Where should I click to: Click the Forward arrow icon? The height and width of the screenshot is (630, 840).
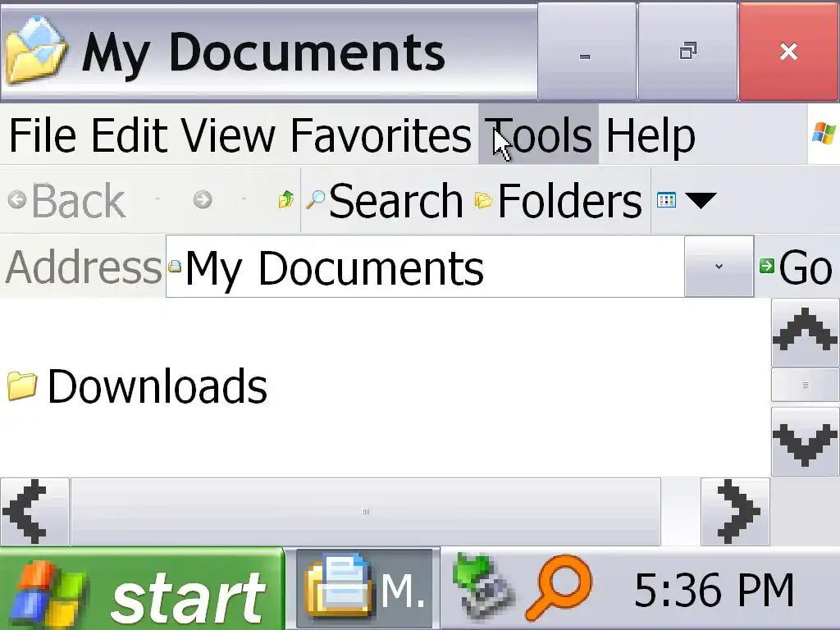(203, 200)
